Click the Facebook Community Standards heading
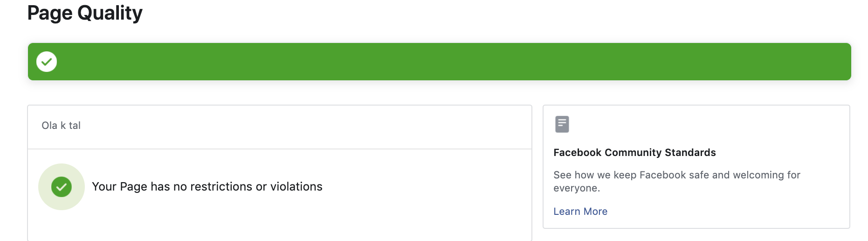This screenshot has height=241, width=868. (x=634, y=153)
